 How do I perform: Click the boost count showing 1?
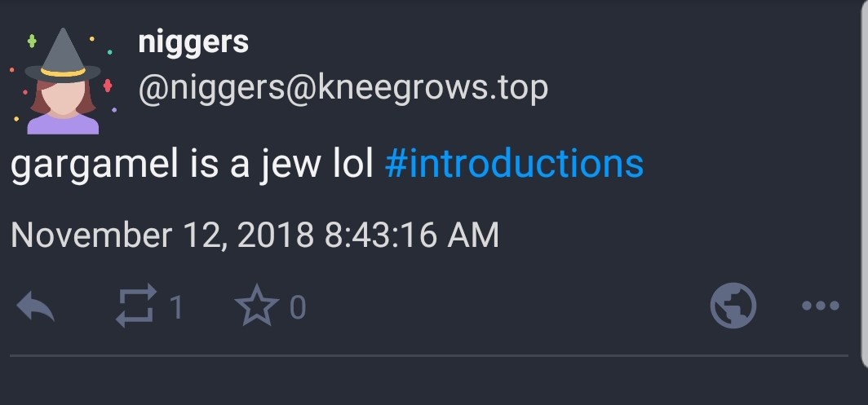point(176,307)
